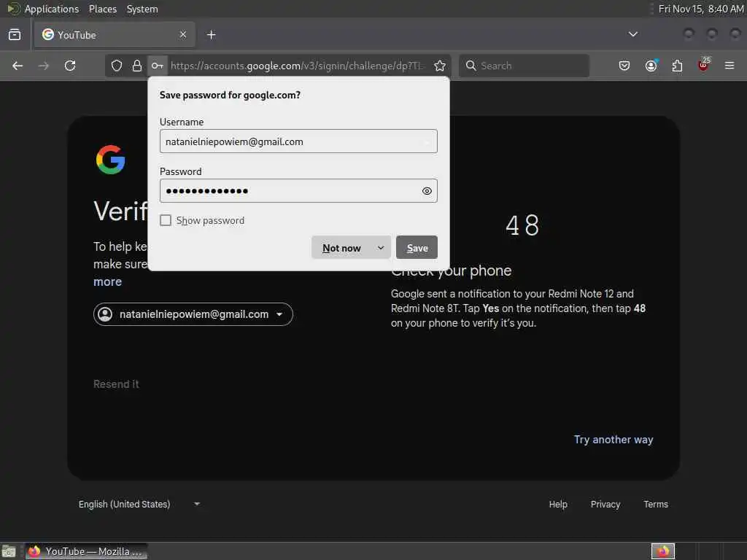Reload the current page
747x560 pixels.
70,66
